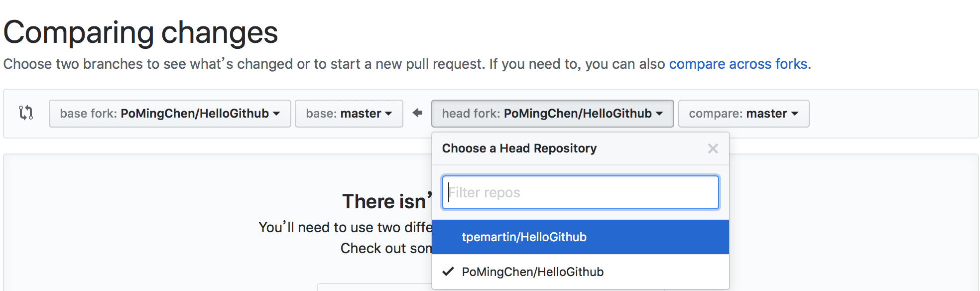
Task: Select tpemartin/HelloGithub as head repository
Action: [524, 237]
